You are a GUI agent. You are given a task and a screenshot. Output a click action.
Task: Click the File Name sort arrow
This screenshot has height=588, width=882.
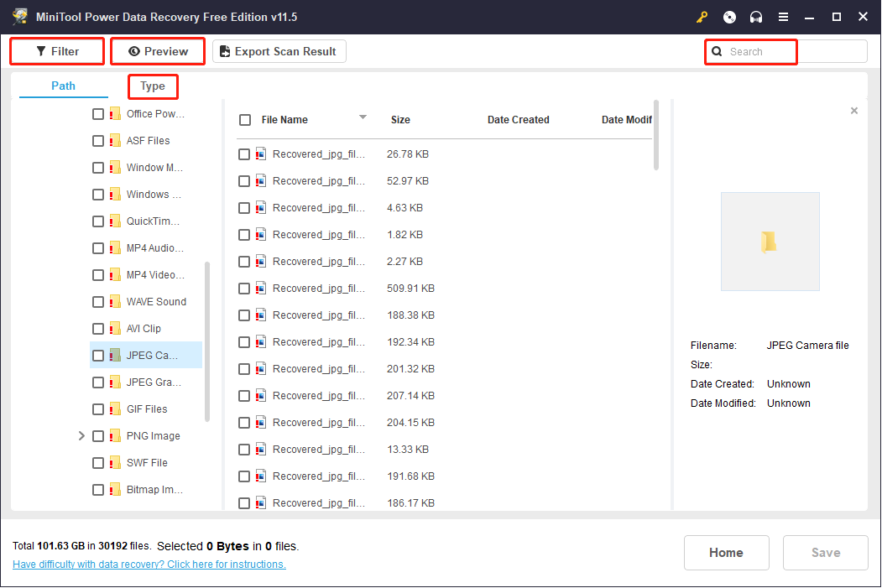coord(363,117)
